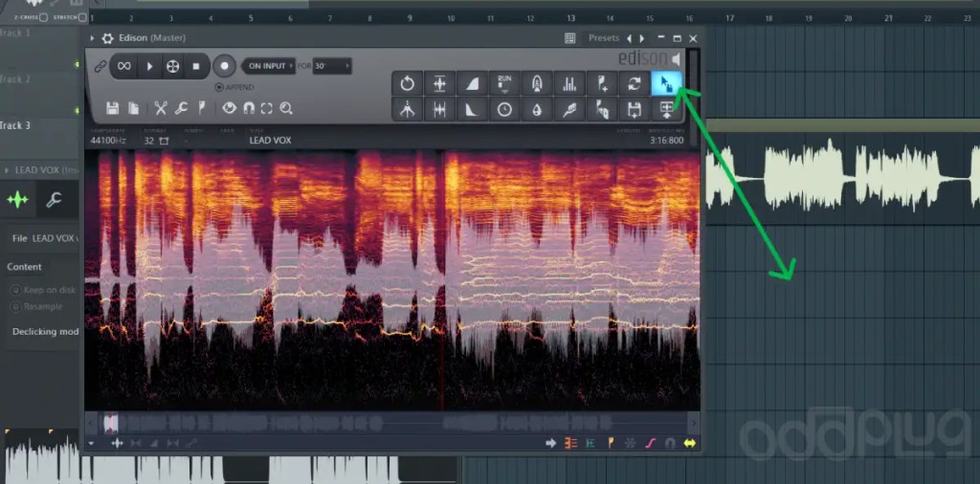The width and height of the screenshot is (980, 484).
Task: Toggle the STRETCH checkbox
Action: (x=82, y=17)
